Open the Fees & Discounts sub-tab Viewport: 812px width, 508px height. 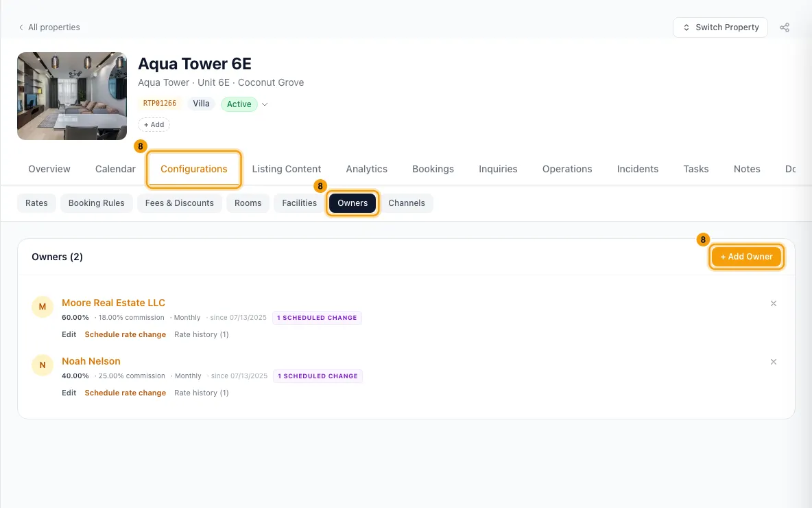click(x=179, y=203)
